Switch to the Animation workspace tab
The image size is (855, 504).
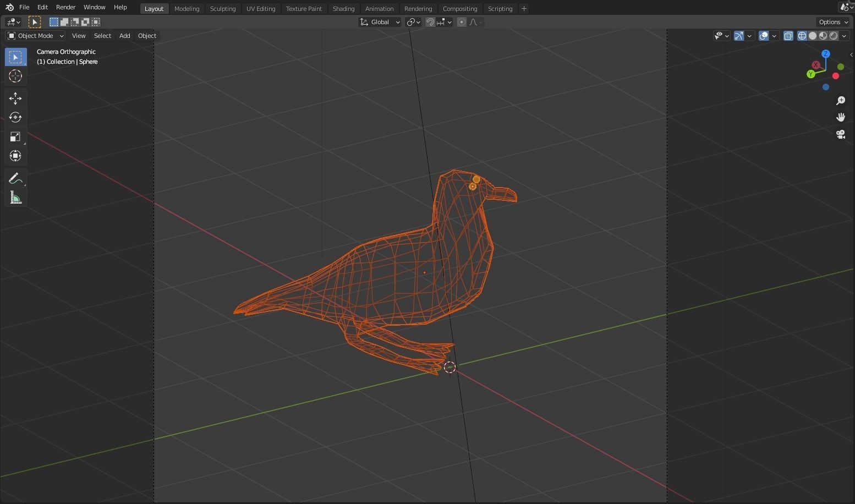tap(379, 9)
